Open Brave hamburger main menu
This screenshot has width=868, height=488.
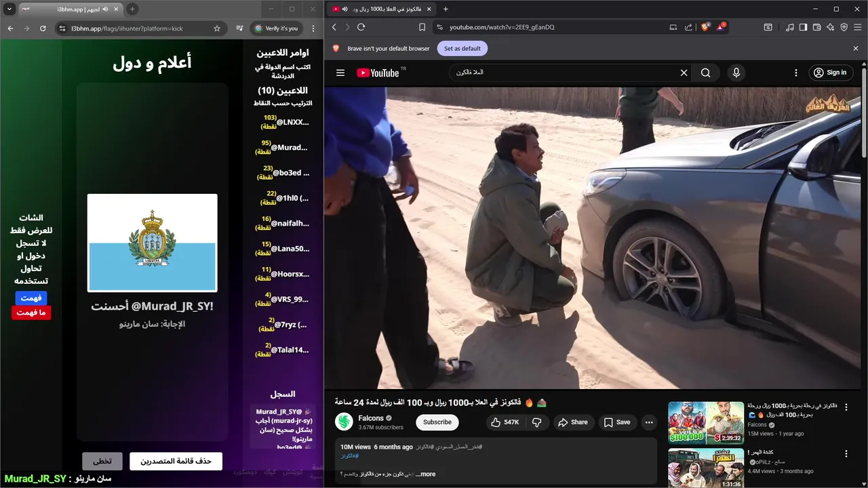pyautogui.click(x=858, y=27)
